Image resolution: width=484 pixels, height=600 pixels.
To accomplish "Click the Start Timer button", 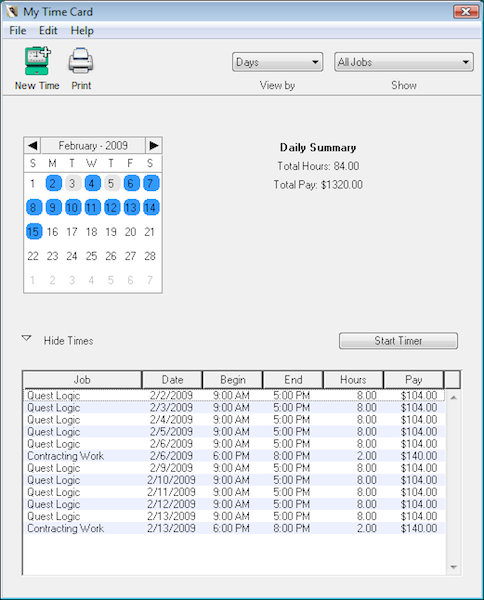I will pyautogui.click(x=398, y=341).
